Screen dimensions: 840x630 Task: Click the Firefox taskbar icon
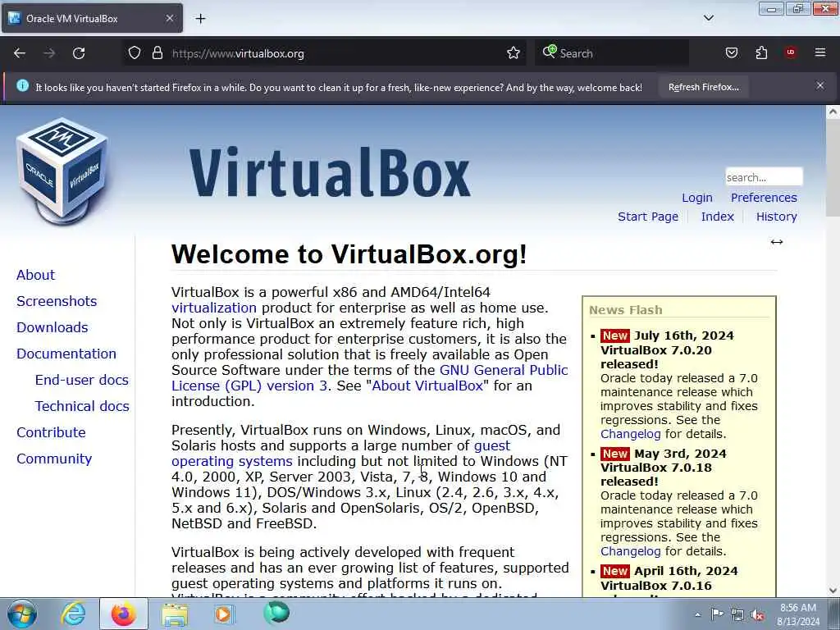click(x=123, y=614)
